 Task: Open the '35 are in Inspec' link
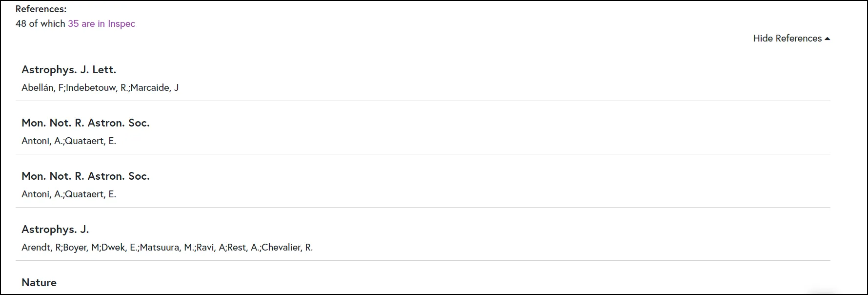click(101, 24)
